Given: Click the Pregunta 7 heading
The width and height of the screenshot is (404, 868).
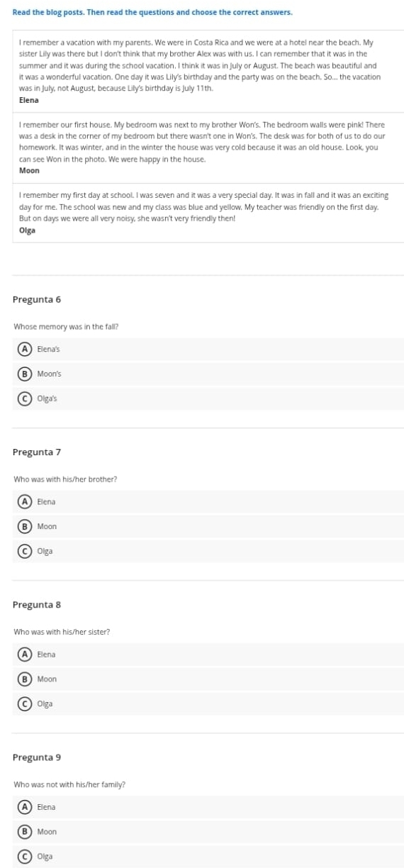Looking at the screenshot, I should (37, 452).
